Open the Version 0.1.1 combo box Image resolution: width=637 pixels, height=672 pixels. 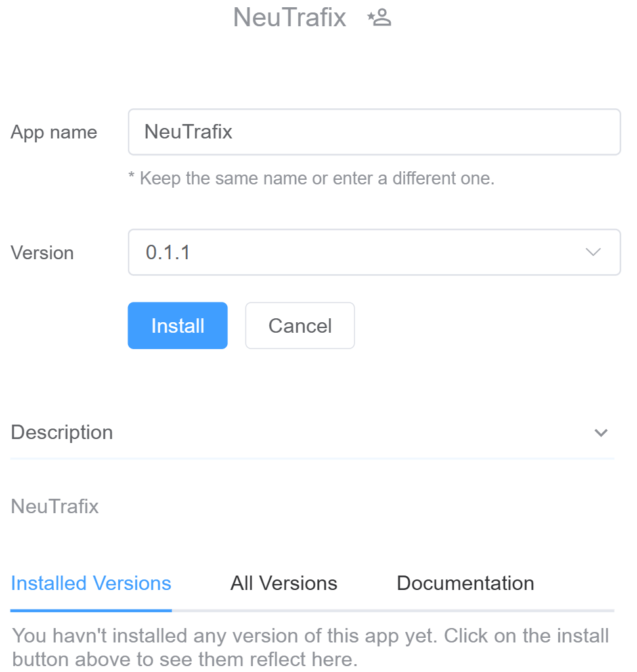(x=374, y=253)
